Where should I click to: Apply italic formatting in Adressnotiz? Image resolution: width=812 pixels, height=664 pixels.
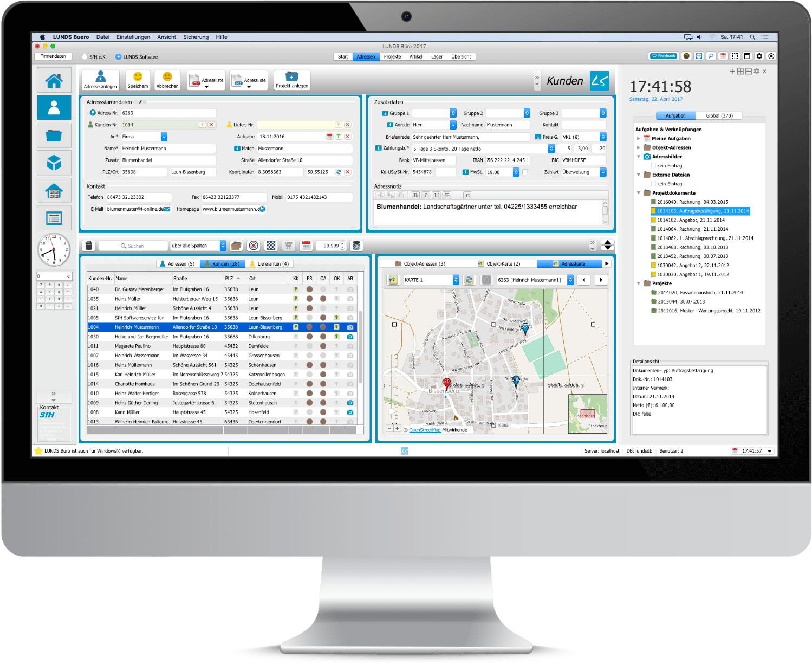pos(426,195)
